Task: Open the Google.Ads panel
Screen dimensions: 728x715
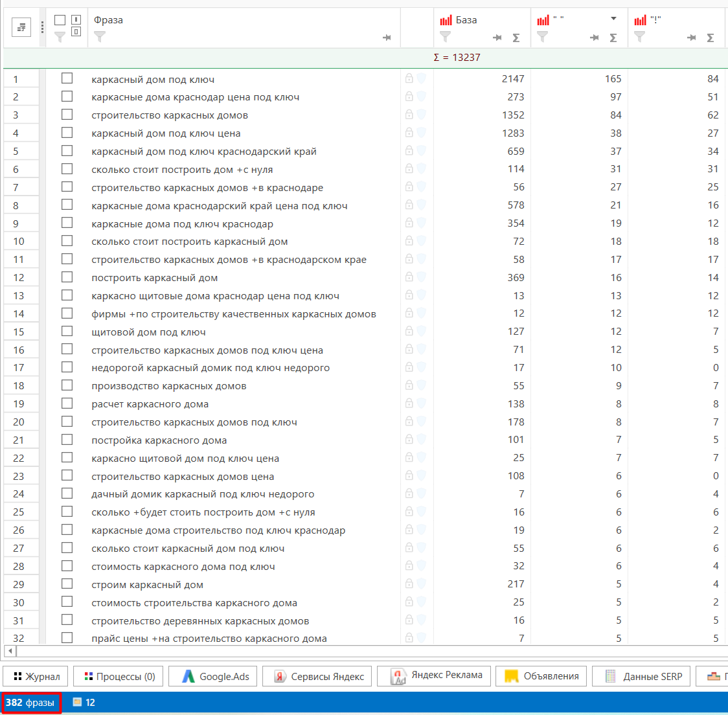Action: pyautogui.click(x=214, y=676)
